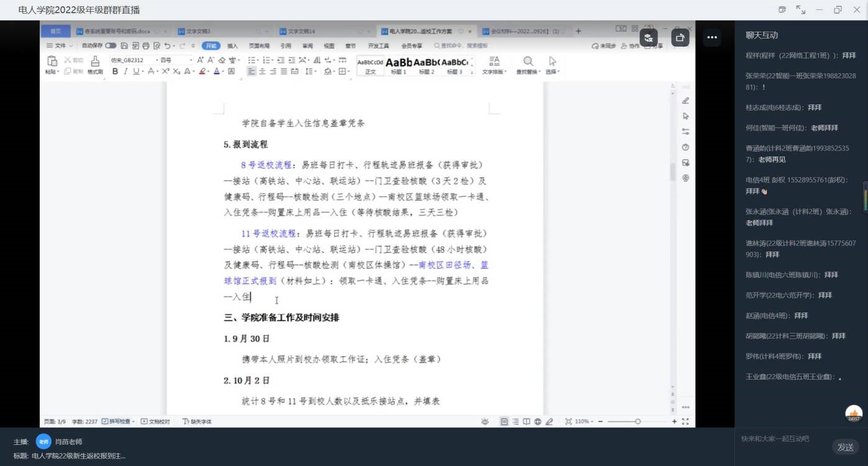This screenshot has width=868, height=466.
Task: Select the Format Painter brush tool
Action: tap(95, 61)
